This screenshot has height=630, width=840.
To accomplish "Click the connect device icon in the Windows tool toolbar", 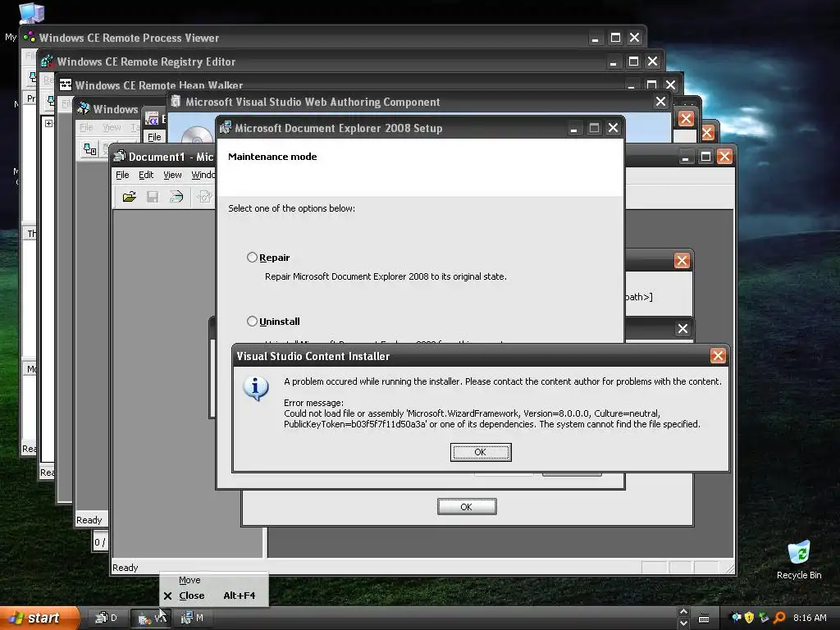I will pyautogui.click(x=89, y=149).
